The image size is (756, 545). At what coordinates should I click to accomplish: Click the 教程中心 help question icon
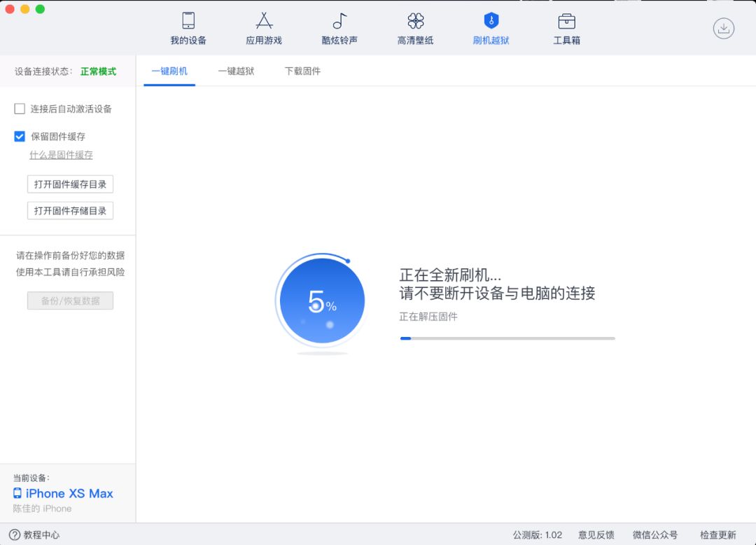[15, 534]
